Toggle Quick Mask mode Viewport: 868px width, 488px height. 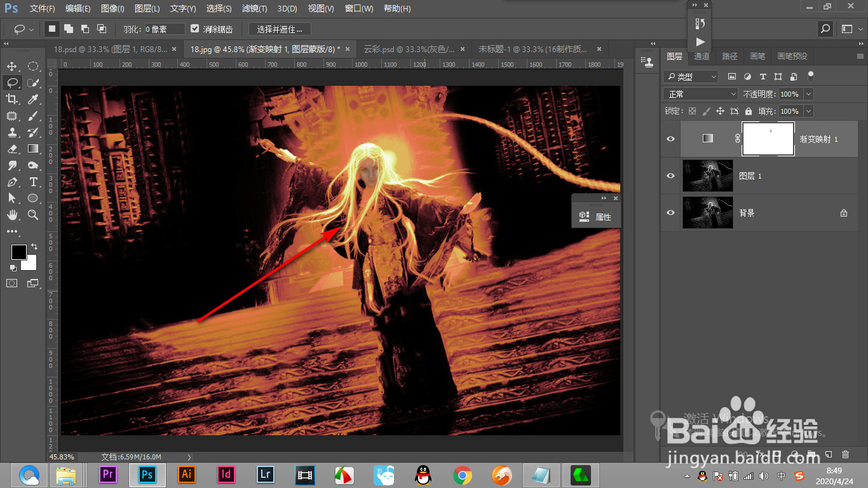click(12, 283)
